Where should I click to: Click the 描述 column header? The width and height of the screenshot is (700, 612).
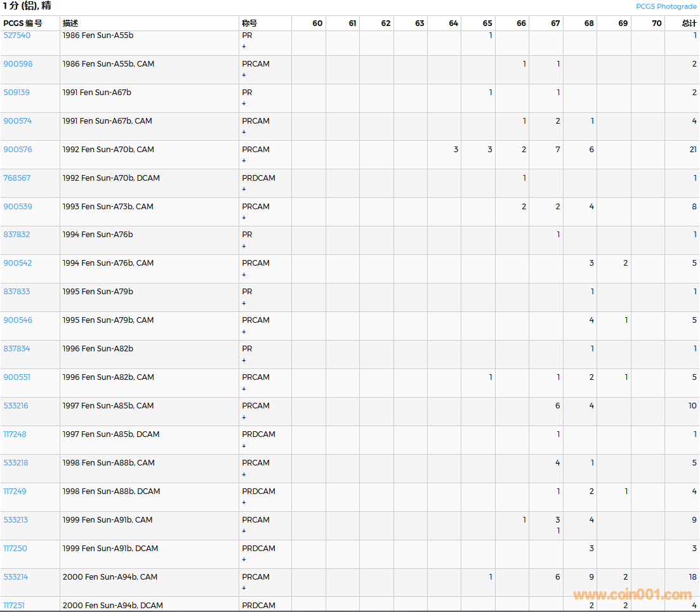(70, 23)
